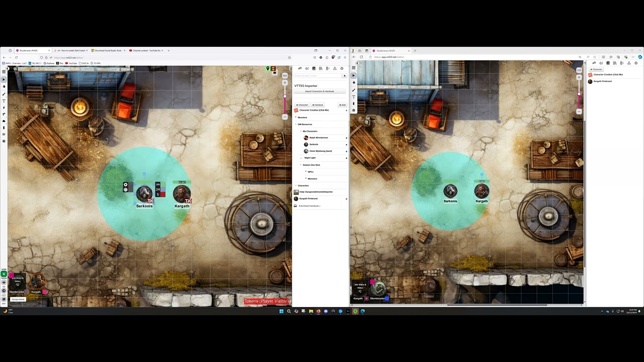Switch to Download Visual Studio Tools browser tab
Image resolution: width=644 pixels, height=362 pixels.
(x=108, y=50)
